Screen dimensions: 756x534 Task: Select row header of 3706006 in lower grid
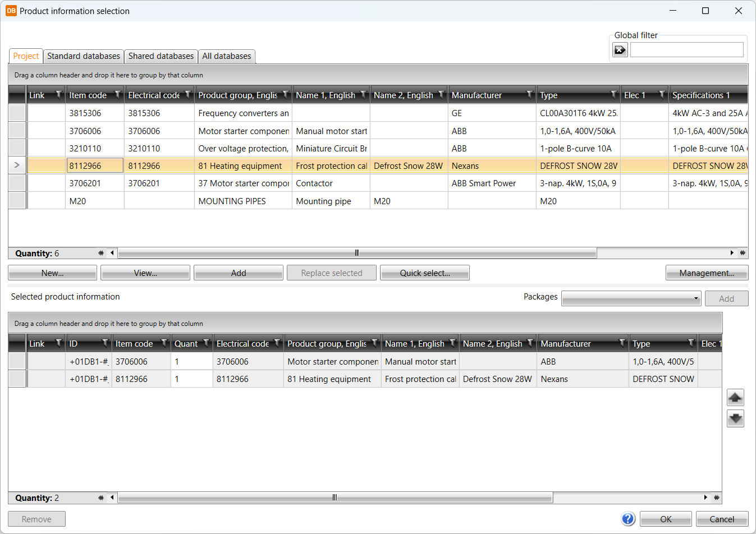point(17,362)
